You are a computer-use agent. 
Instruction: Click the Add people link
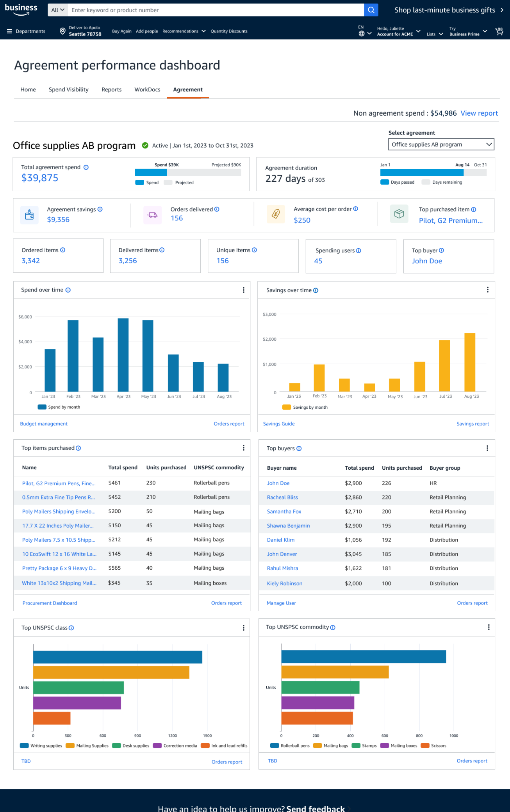(147, 31)
